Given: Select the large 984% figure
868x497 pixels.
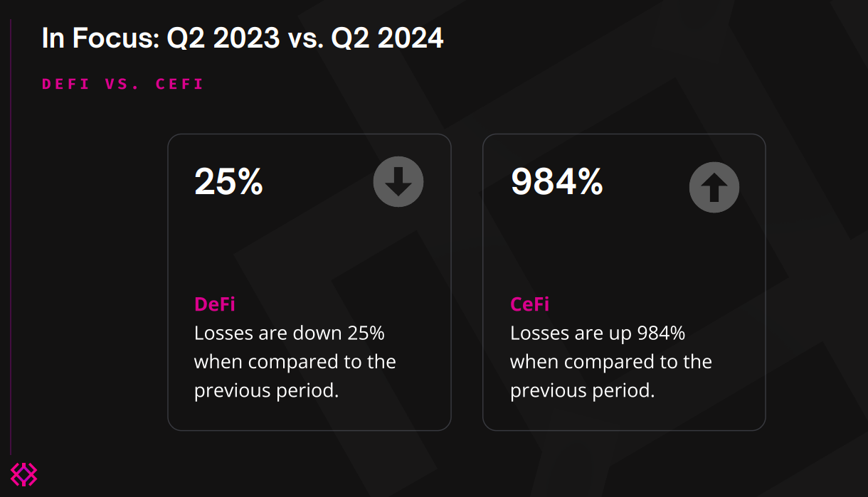Looking at the screenshot, I should tap(556, 182).
